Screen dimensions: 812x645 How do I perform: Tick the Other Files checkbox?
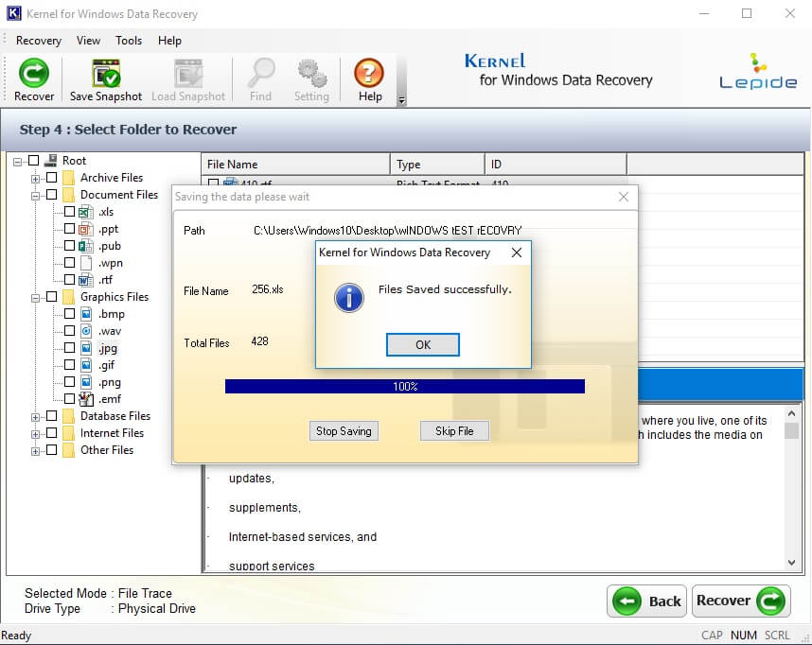coord(51,450)
